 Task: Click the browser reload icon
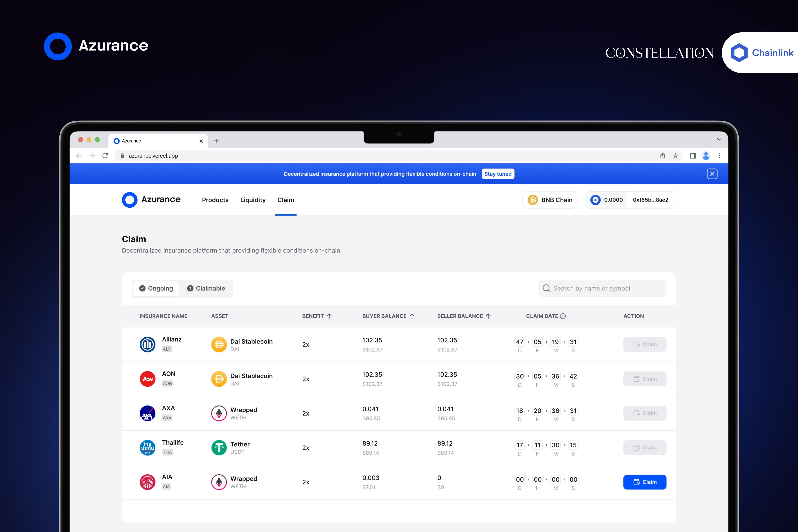coord(105,155)
